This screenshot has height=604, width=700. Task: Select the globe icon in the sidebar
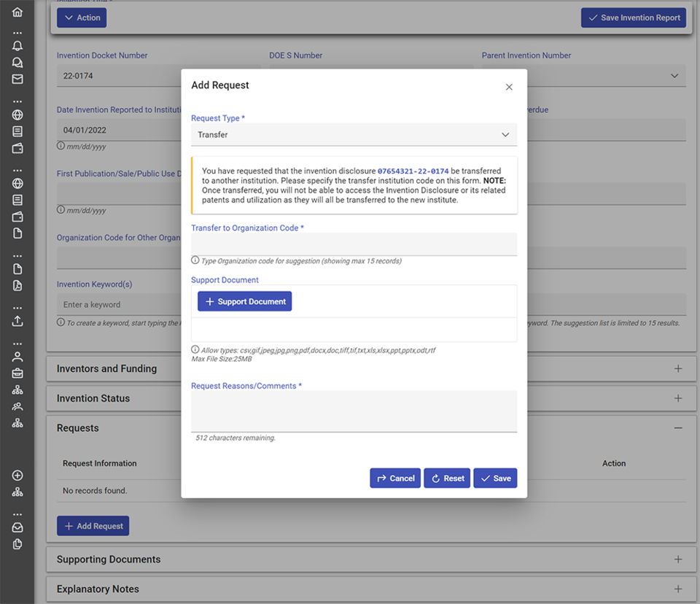[x=17, y=115]
